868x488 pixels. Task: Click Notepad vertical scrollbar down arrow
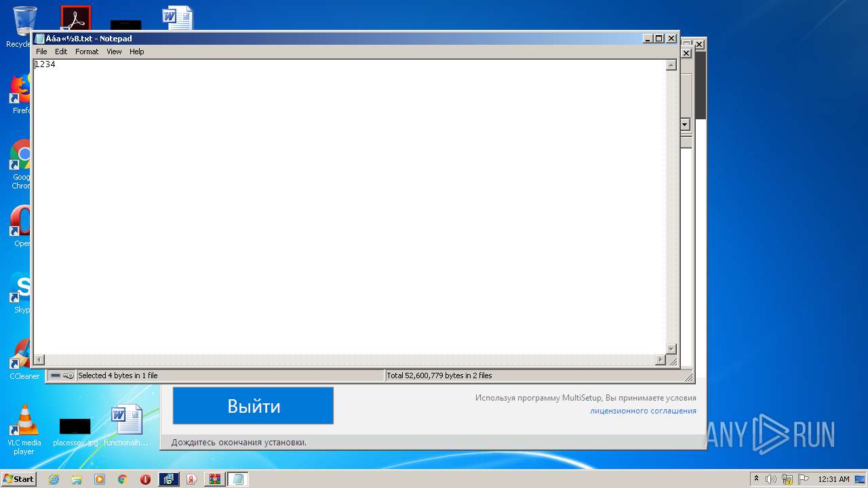click(671, 348)
